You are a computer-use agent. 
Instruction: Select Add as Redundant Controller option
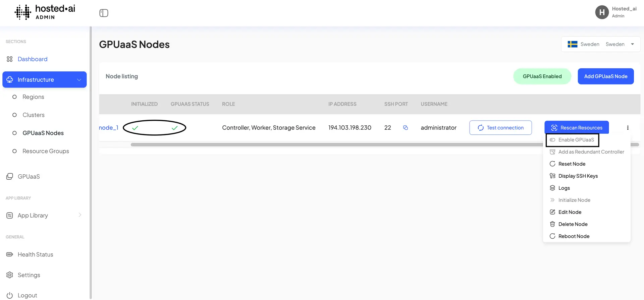tap(587, 152)
